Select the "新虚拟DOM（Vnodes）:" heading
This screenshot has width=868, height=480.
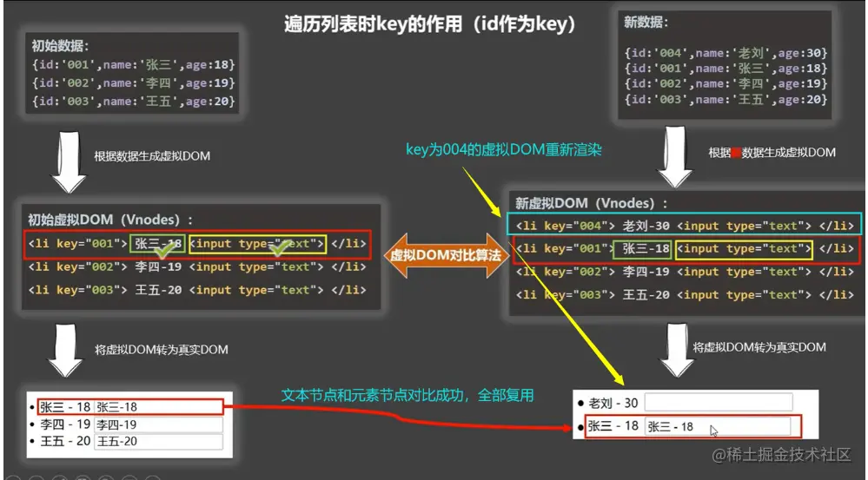click(x=592, y=203)
